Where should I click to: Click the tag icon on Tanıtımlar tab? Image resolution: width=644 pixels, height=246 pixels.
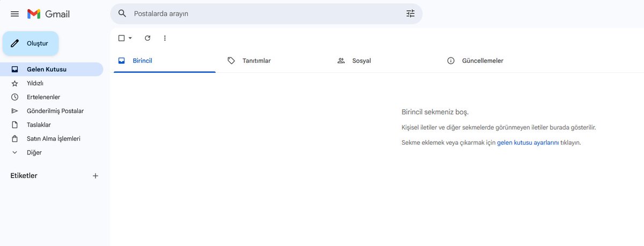231,61
